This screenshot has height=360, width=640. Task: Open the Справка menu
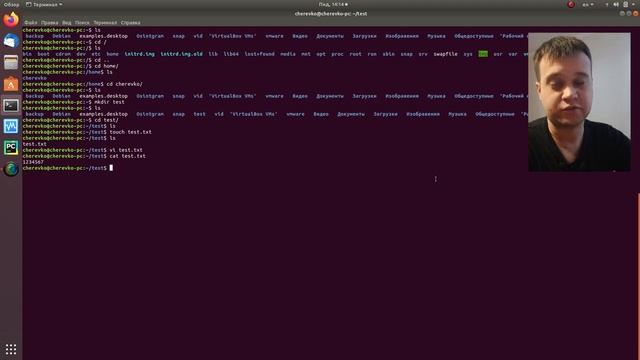[x=131, y=23]
